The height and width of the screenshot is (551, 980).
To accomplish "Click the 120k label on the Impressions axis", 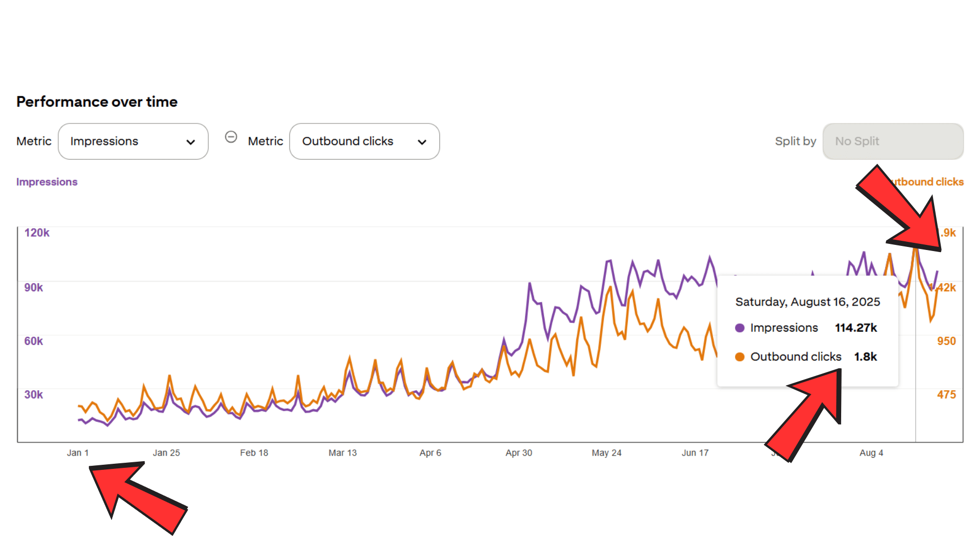I will [x=37, y=233].
